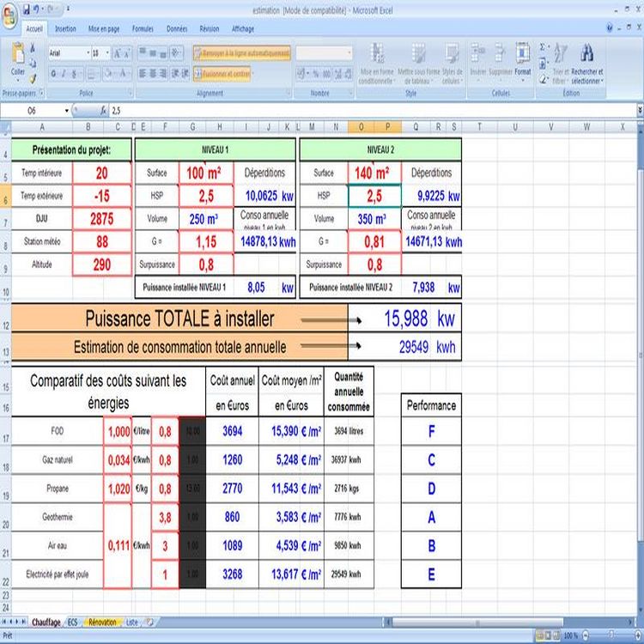Open the Formules ribbon tab
Viewport: 644px width, 644px height.
(143, 28)
